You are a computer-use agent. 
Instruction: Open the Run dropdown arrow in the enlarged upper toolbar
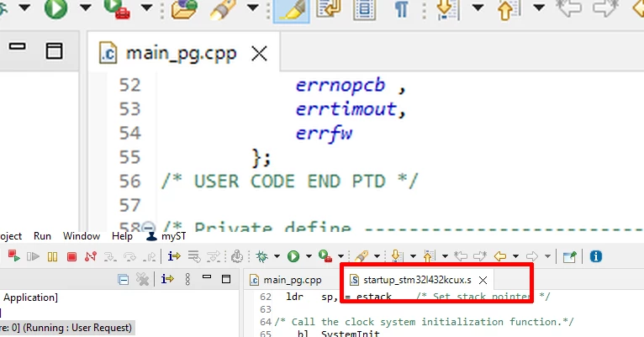86,7
